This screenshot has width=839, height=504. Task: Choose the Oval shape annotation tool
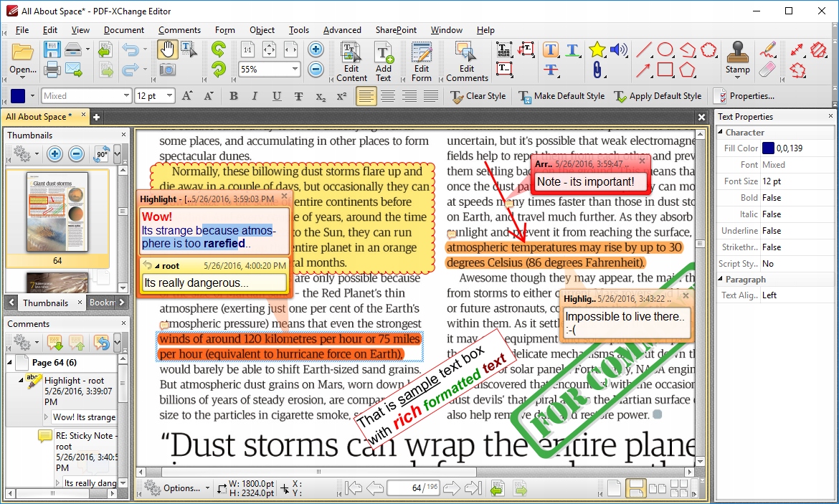click(x=665, y=49)
